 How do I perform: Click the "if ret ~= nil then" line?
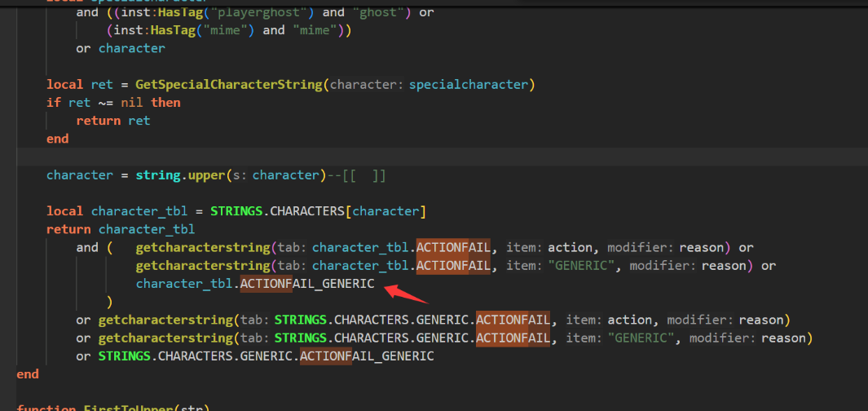tap(113, 103)
